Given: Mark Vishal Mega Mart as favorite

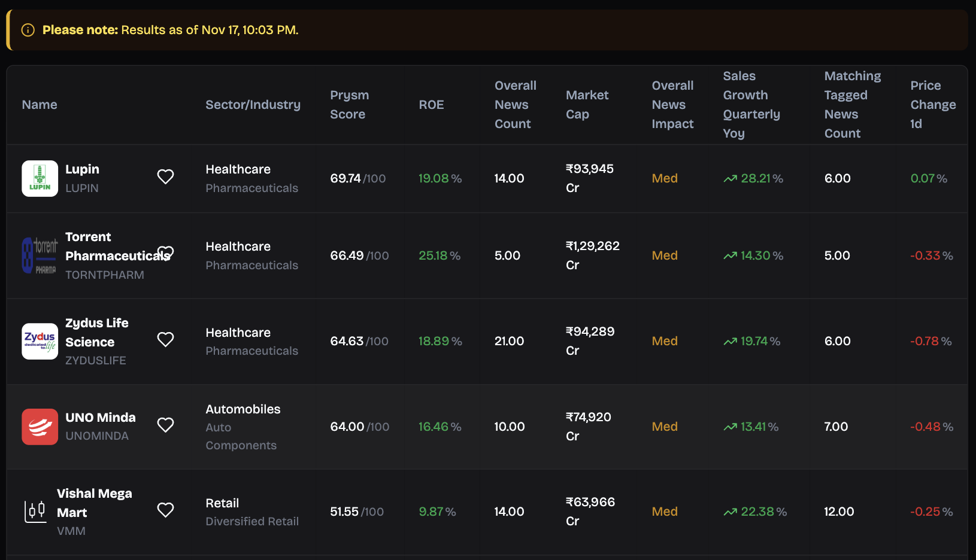Looking at the screenshot, I should [165, 510].
